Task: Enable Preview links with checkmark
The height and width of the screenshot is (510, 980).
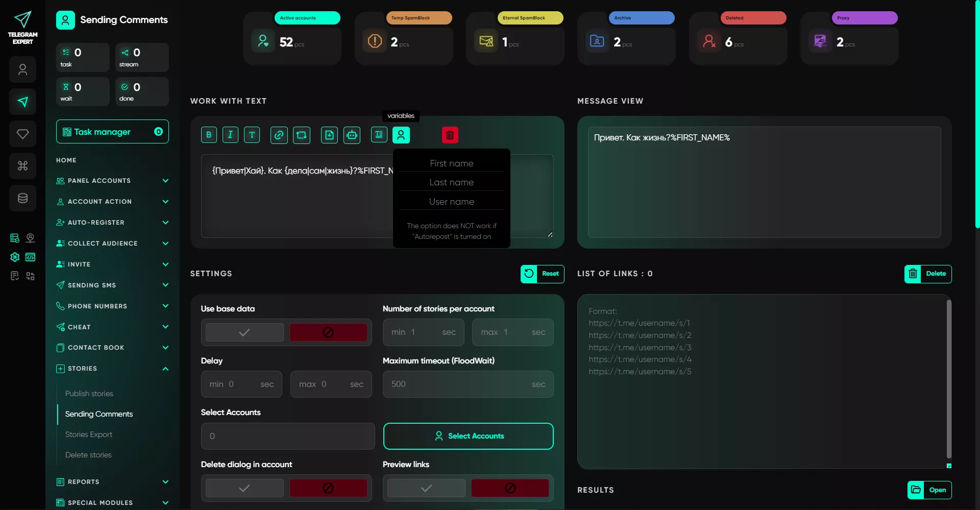Action: click(426, 488)
